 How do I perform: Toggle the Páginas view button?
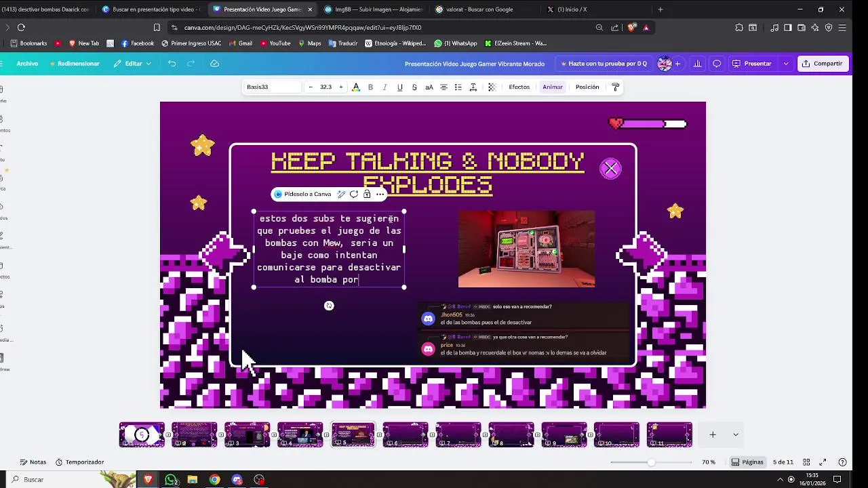pyautogui.click(x=747, y=462)
